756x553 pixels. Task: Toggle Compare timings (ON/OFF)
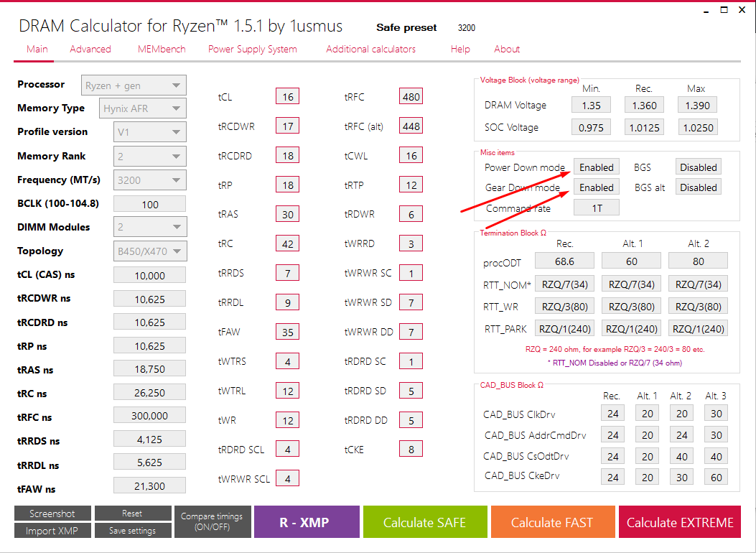click(212, 521)
